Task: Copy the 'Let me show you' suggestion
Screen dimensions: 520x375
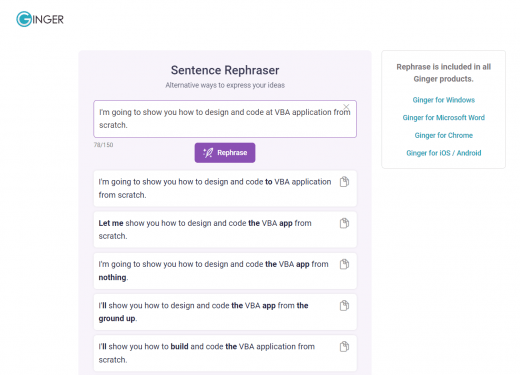Action: [344, 223]
